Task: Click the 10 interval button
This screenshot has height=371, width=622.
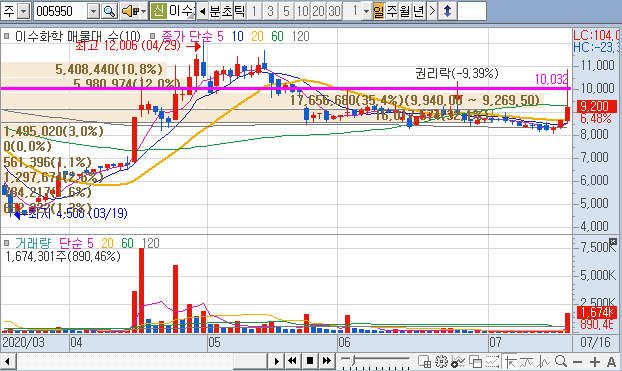Action: [x=302, y=11]
